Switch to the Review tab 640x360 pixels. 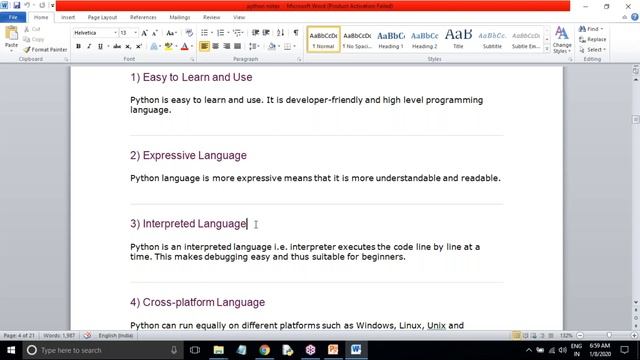[211, 17]
